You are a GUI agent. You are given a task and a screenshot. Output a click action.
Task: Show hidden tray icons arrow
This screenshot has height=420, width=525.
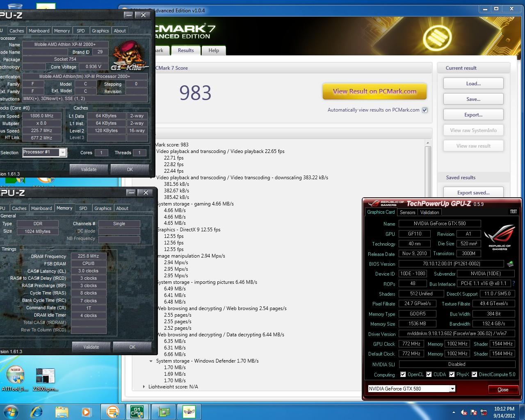pos(454,412)
